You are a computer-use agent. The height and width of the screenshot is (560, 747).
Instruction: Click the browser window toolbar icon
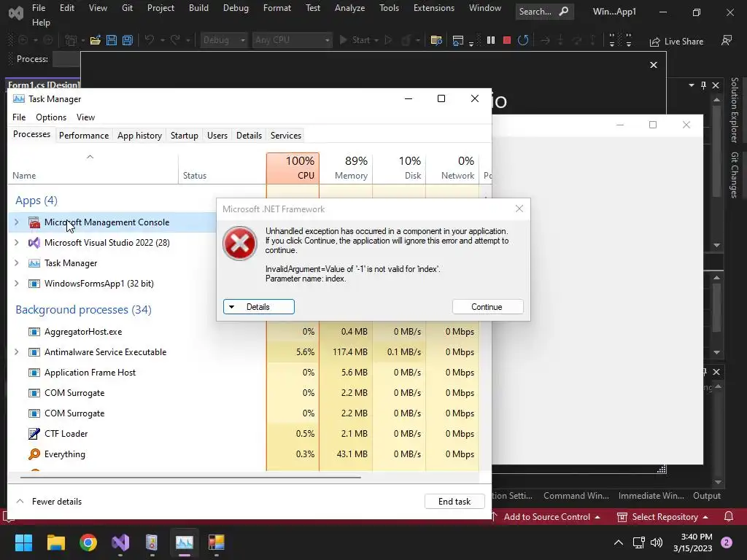(x=458, y=41)
